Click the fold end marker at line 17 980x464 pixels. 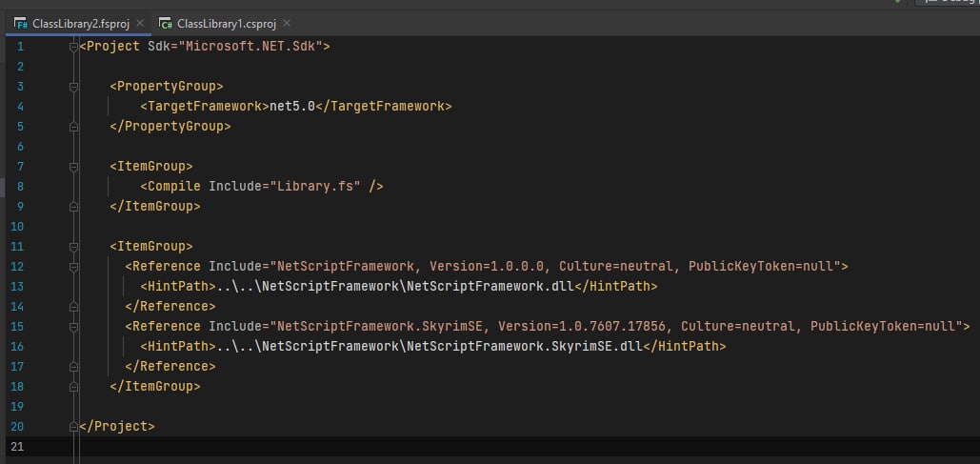[73, 367]
